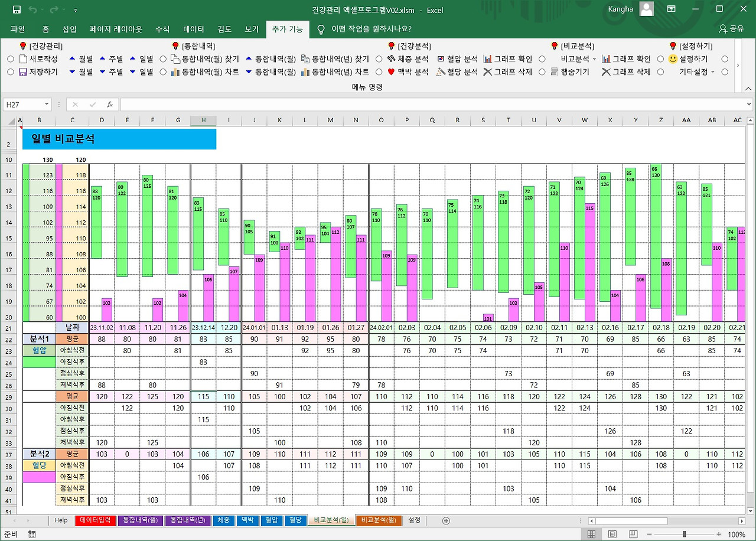The image size is (756, 541).
Task: Click 그래프 삭제 under 비교분석 group
Action: [626, 72]
